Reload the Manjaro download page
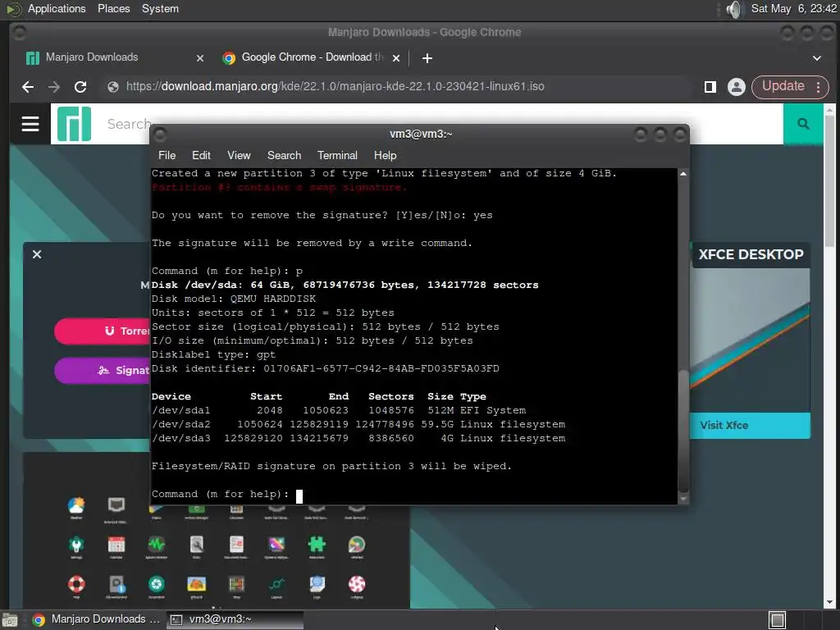 [80, 87]
